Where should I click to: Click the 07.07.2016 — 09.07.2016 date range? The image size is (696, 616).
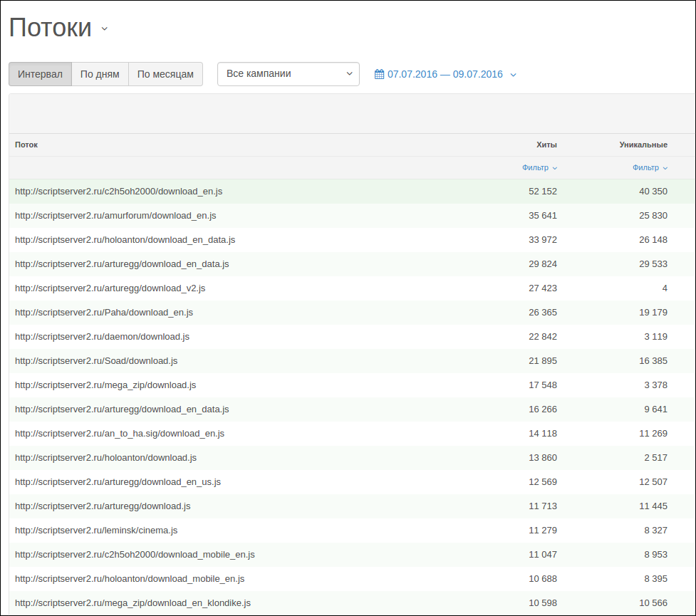point(445,74)
